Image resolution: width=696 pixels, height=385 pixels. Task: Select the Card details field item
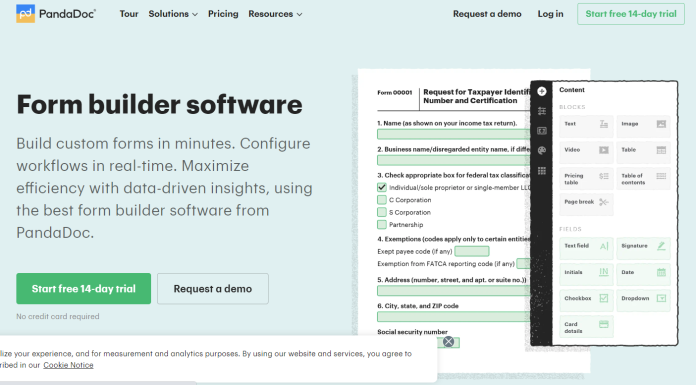click(586, 327)
